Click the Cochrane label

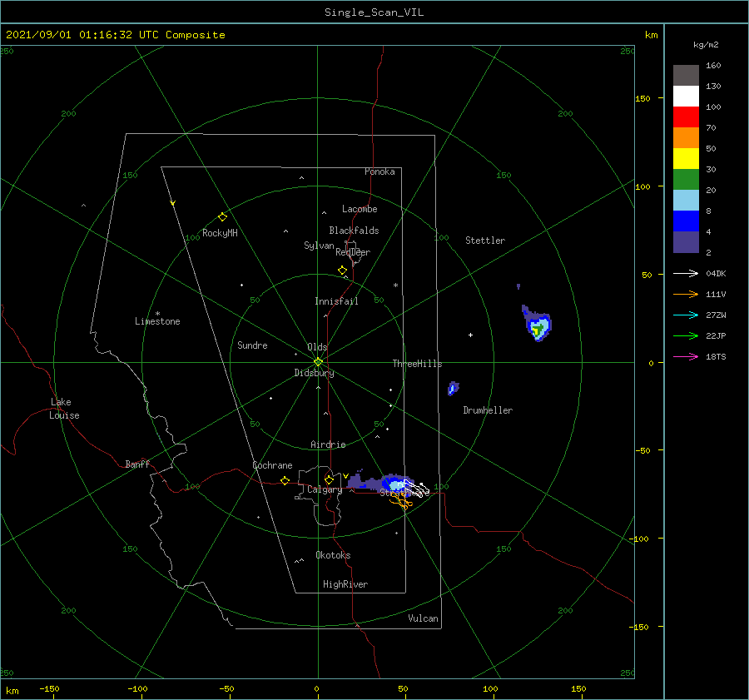click(x=272, y=465)
